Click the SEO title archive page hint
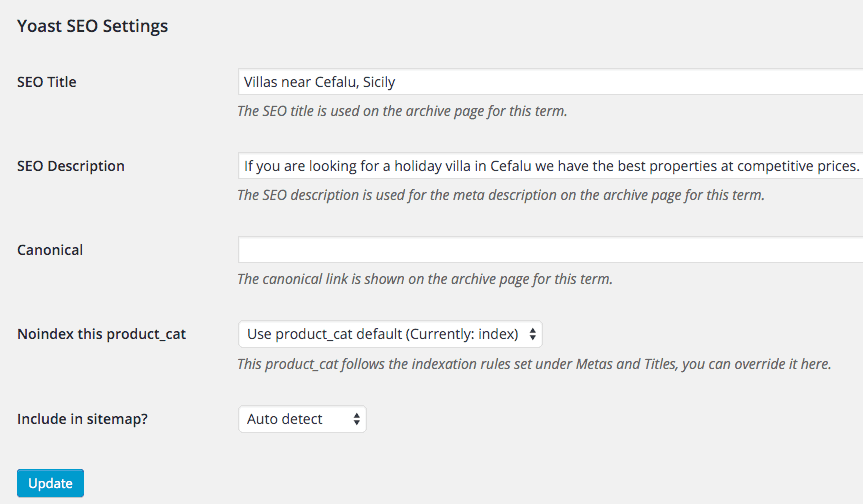Screen dimensions: 863x504 402,111
